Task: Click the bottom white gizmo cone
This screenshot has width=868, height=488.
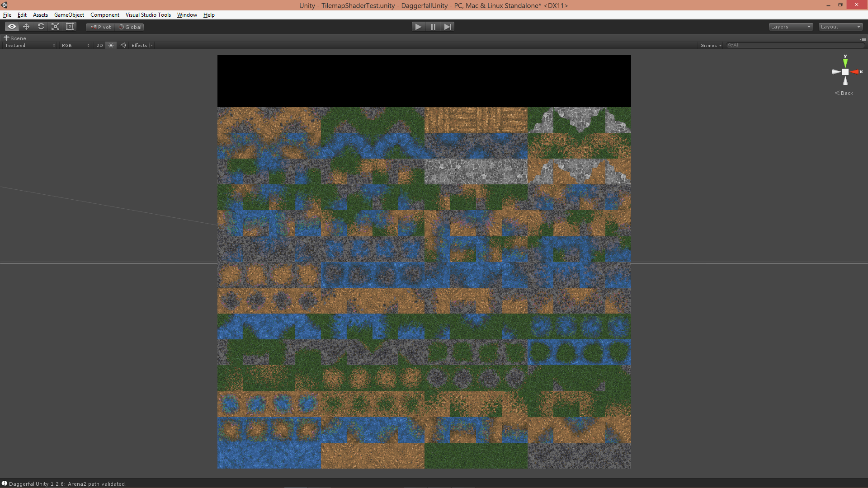Action: [845, 81]
